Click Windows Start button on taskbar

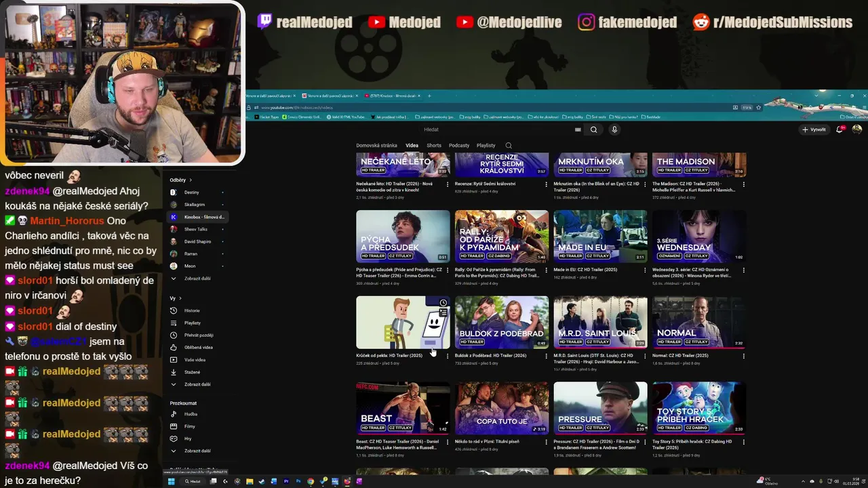pos(172,481)
